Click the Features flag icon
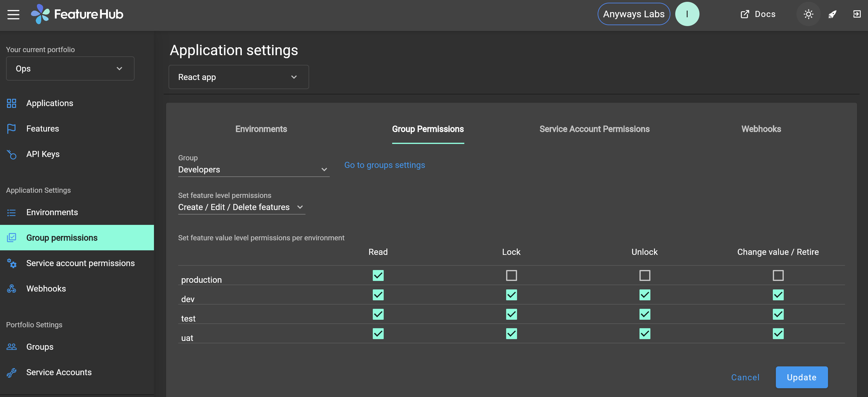Image resolution: width=868 pixels, height=397 pixels. point(12,129)
